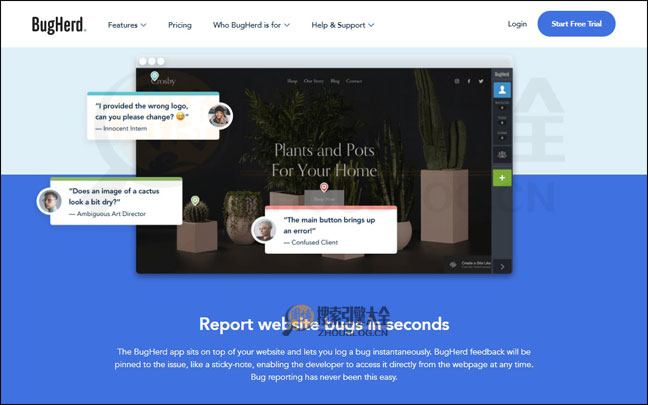
Task: Collapse the BugHerd sidebar with the arrow
Action: click(502, 267)
